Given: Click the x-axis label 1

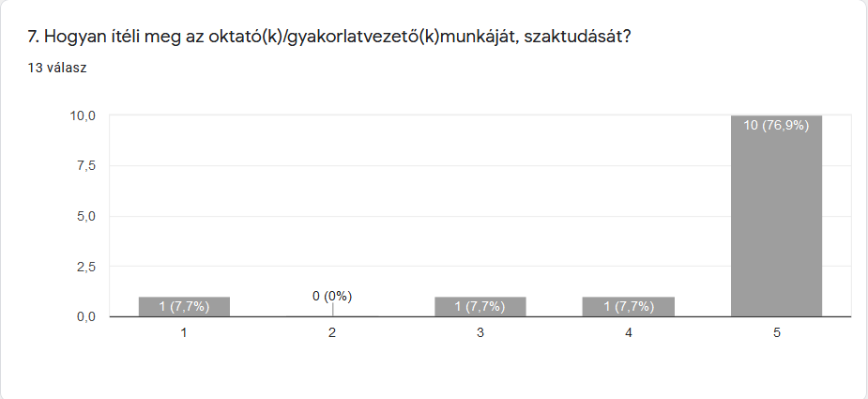Looking at the screenshot, I should 184,332.
